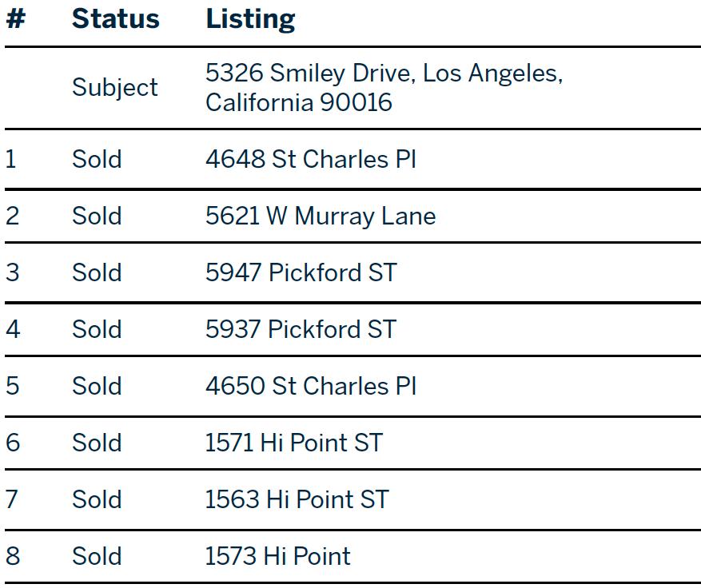The width and height of the screenshot is (701, 588).
Task: Select row number 4
Action: click(12, 329)
